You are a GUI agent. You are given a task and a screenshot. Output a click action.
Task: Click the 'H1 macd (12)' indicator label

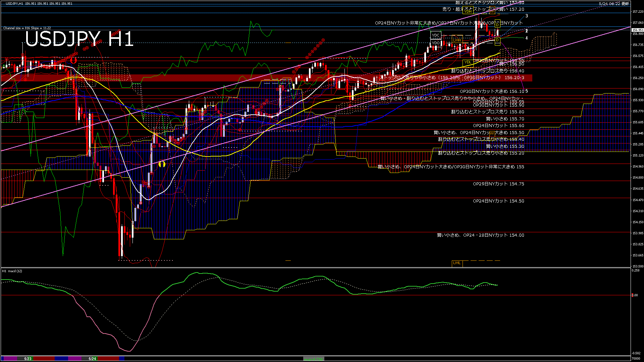coord(12,271)
